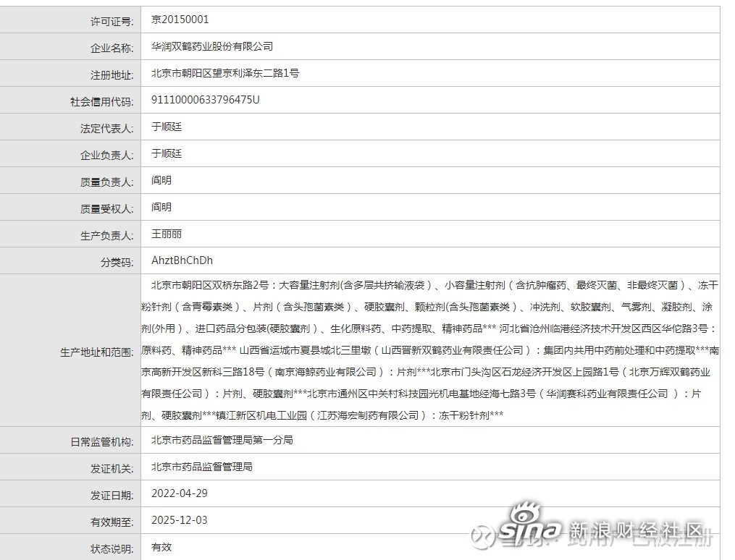Click the 发证机关 label
Image resolution: width=735 pixels, height=560 pixels.
coord(112,468)
